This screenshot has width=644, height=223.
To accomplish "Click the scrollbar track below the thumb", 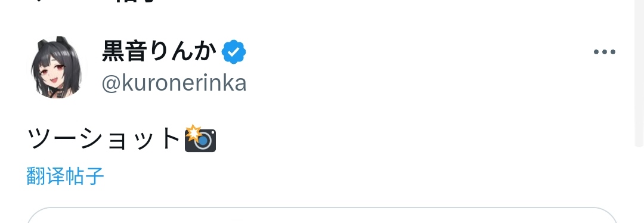I will pyautogui.click(x=639, y=185).
